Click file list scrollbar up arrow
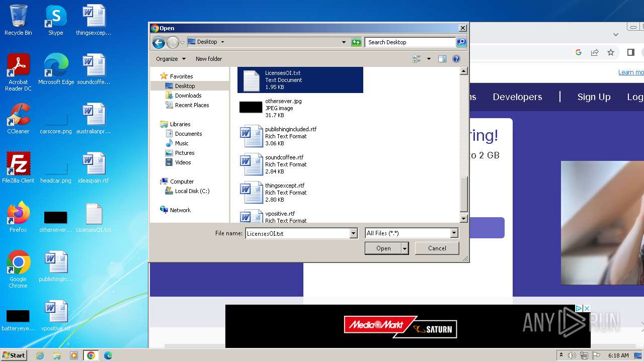 (x=464, y=71)
